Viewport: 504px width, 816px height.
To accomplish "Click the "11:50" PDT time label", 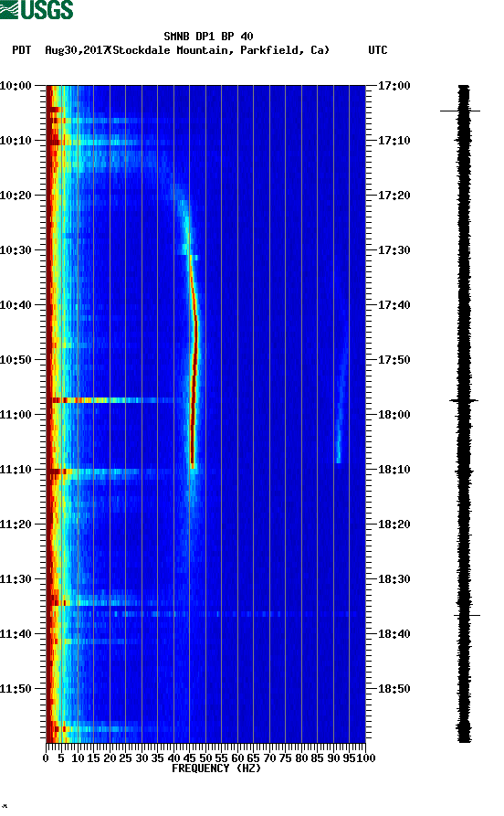I will 16,689.
